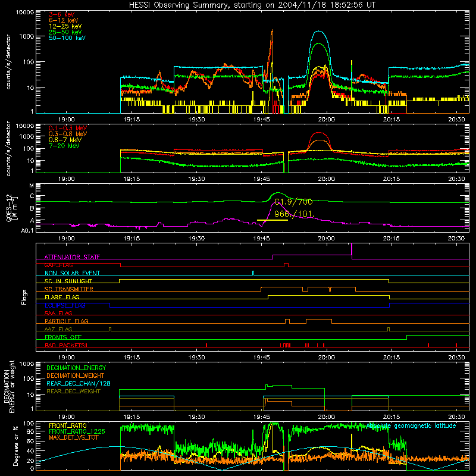Select the 61.9/700 annotation in GOES panel
The height and width of the screenshot is (476, 476).
293,202
